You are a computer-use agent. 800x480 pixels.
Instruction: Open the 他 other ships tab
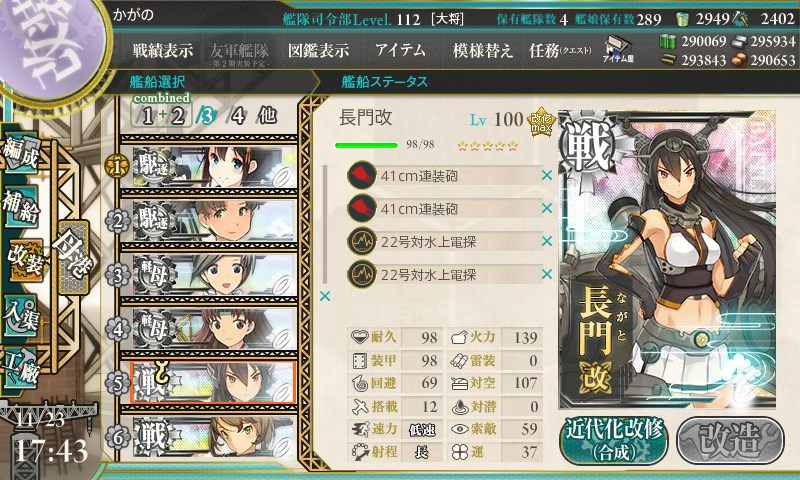coord(267,116)
